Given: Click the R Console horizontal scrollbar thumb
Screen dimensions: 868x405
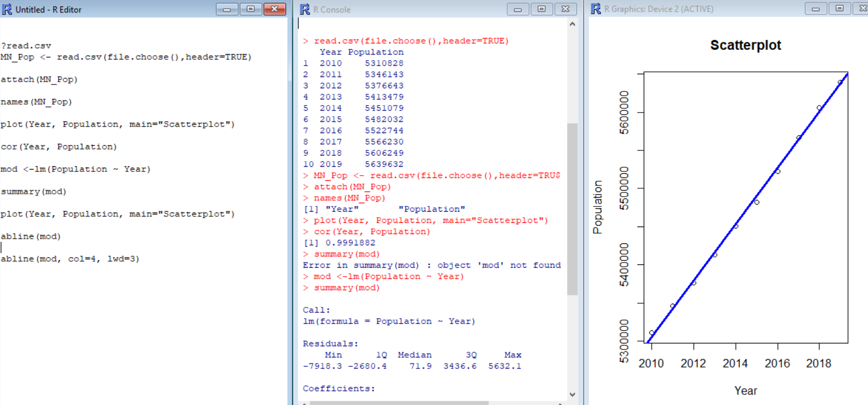Looking at the screenshot, I should (x=399, y=403).
